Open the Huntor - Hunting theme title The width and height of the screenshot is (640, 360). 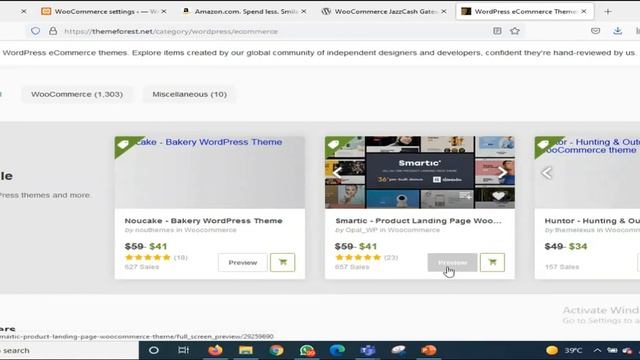click(x=592, y=221)
